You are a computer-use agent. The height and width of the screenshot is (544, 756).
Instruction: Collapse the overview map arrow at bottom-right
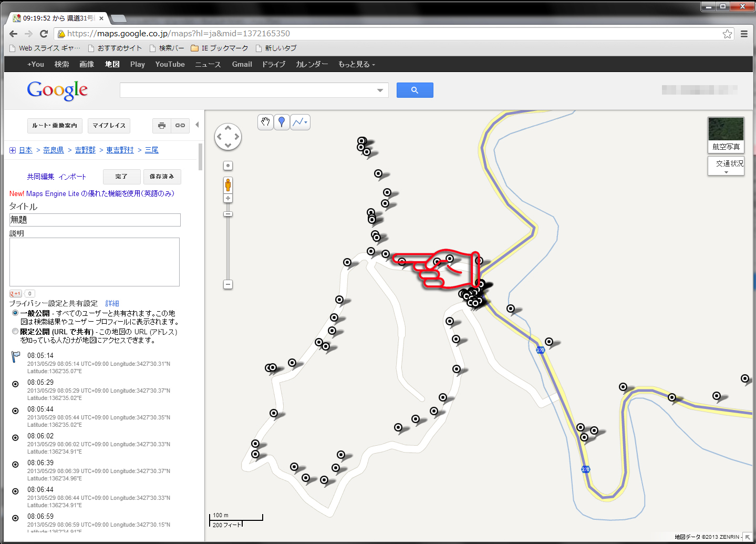(748, 537)
